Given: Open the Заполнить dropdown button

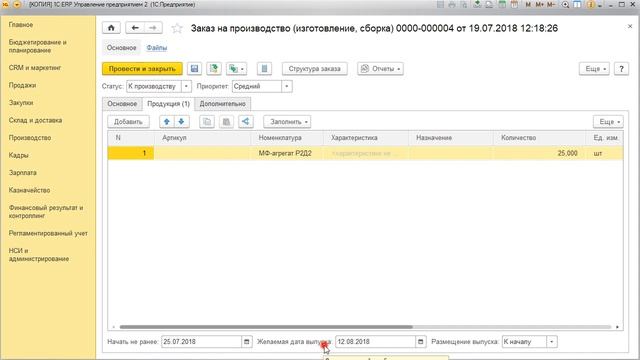Looking at the screenshot, I should tap(287, 122).
